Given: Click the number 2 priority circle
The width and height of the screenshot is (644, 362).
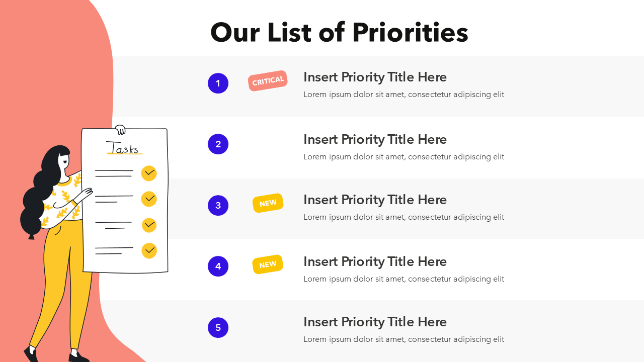Looking at the screenshot, I should (x=218, y=144).
